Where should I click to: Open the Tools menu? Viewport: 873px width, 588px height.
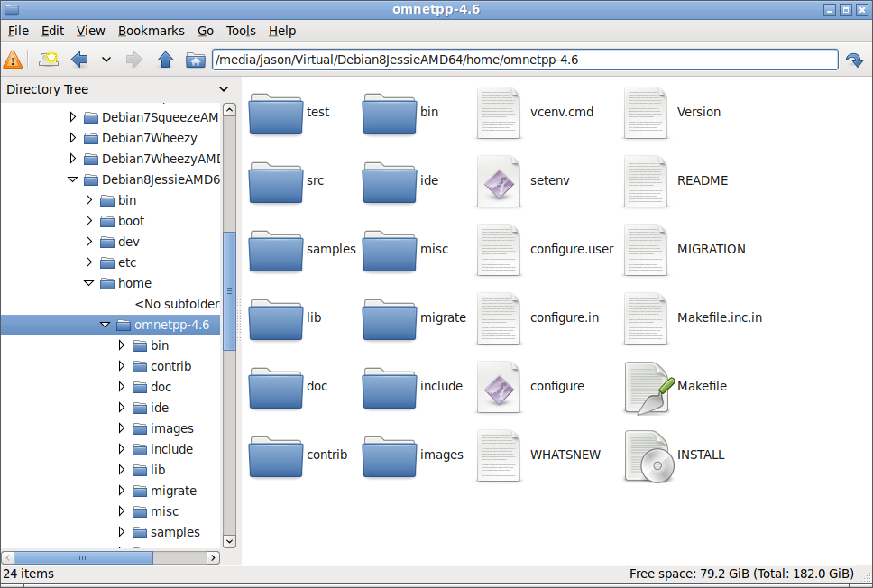click(x=241, y=31)
